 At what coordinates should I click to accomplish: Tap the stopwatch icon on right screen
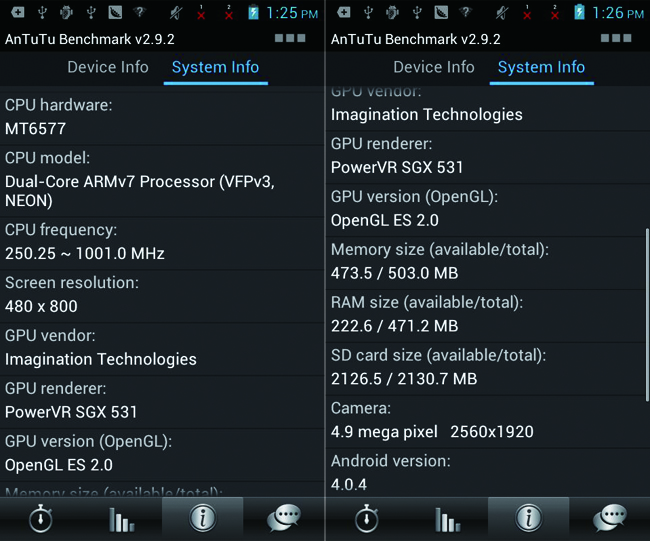(366, 519)
